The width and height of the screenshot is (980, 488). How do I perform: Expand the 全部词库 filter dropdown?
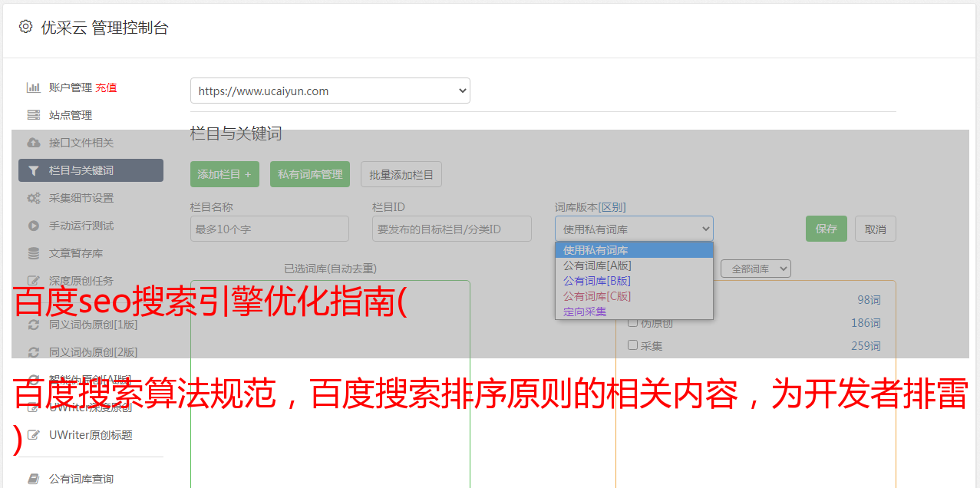point(755,269)
